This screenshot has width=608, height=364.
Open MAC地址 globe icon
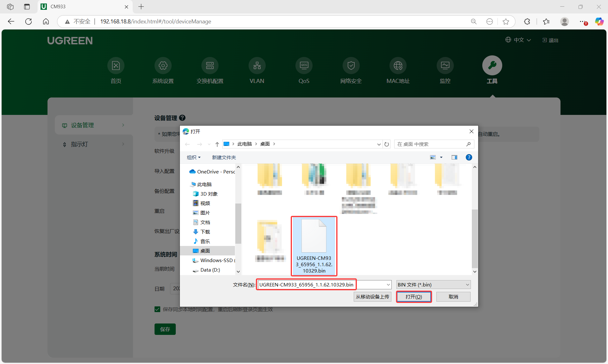tap(398, 66)
